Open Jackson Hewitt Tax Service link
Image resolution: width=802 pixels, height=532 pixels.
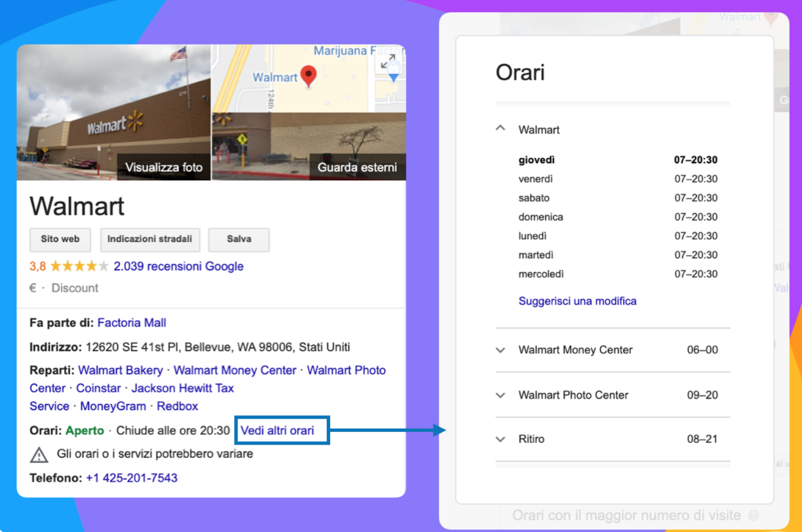(x=183, y=389)
